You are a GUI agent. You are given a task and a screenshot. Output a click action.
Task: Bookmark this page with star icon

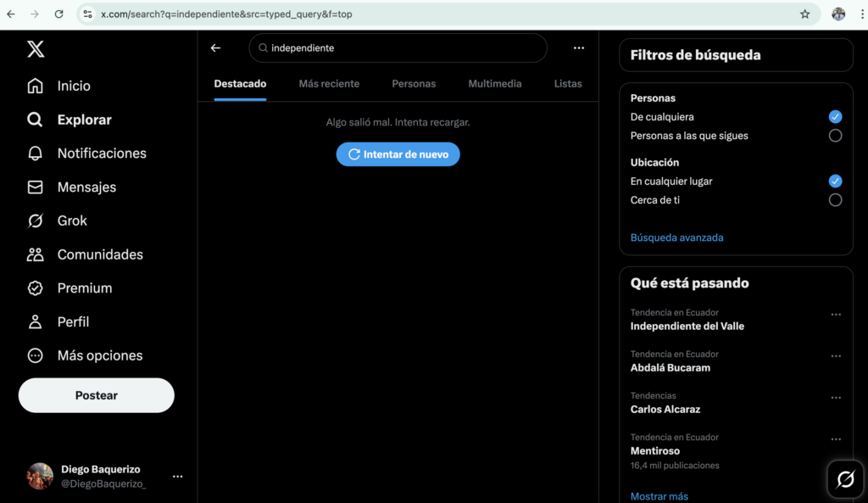point(805,14)
